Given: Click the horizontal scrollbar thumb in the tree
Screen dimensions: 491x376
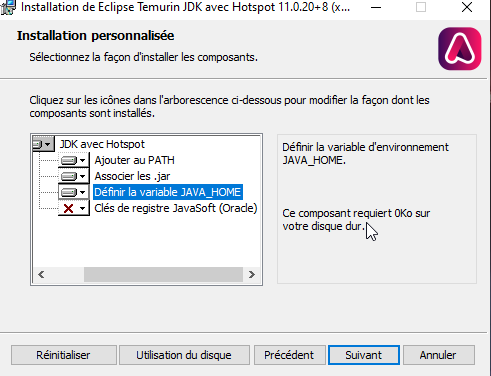Looking at the screenshot, I should (163, 274).
